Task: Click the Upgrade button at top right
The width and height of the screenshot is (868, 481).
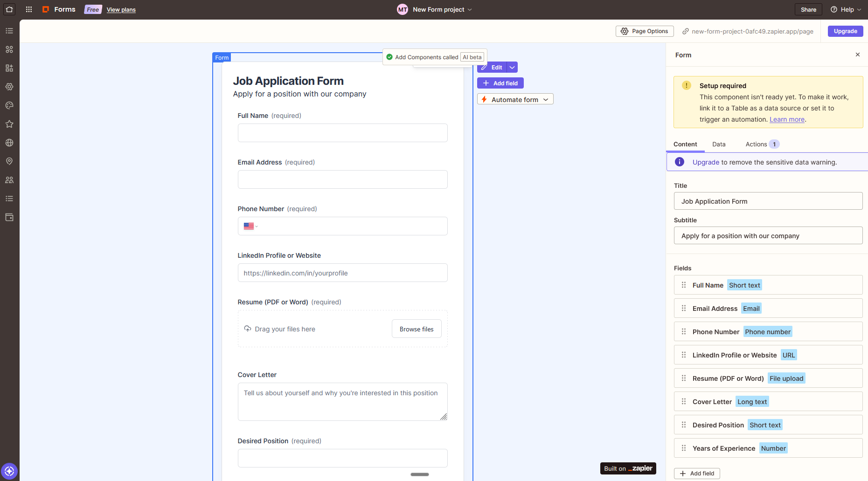Action: point(845,31)
